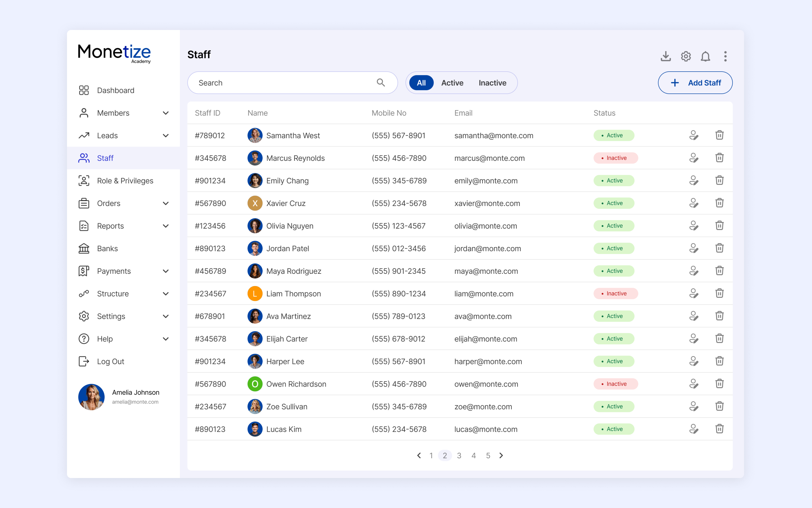Viewport: 812px width, 508px height.
Task: Select Staff in the sidebar
Action: point(123,158)
